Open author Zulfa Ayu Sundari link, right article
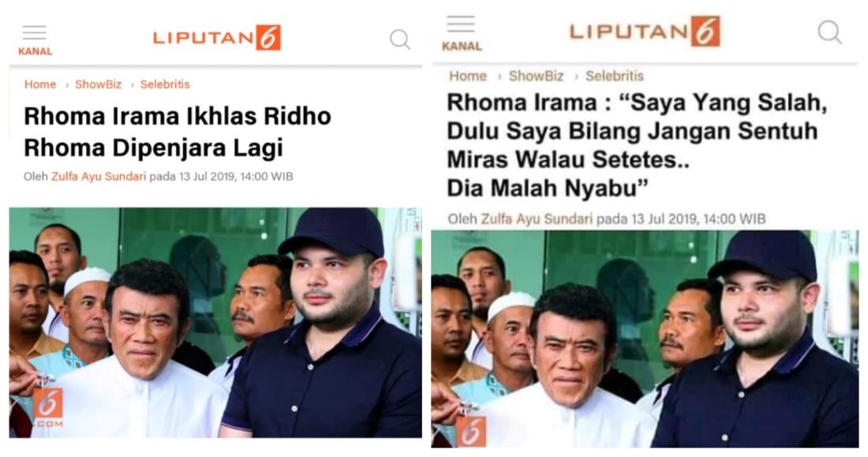This screenshot has height=457, width=868. click(537, 219)
